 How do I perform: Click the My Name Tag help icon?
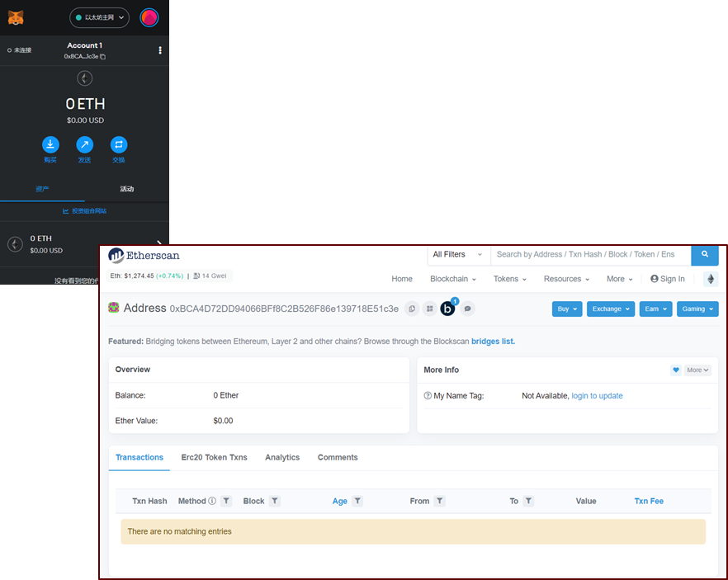pyautogui.click(x=428, y=396)
